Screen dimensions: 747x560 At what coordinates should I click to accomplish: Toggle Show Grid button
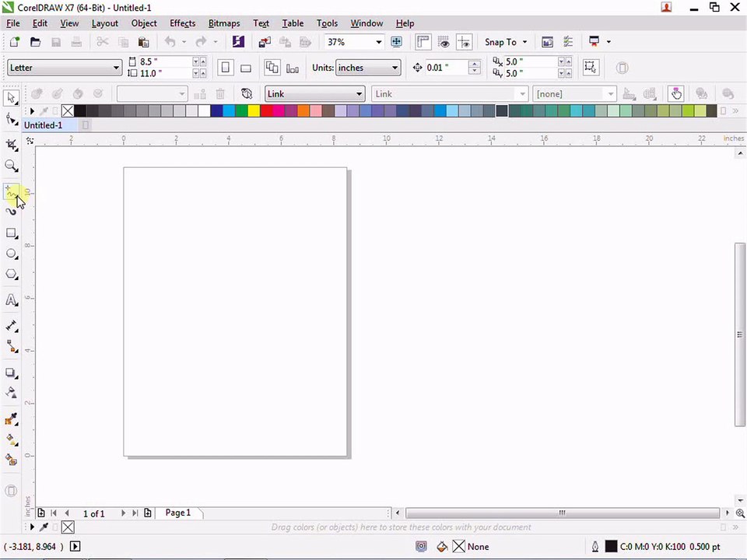(x=444, y=42)
